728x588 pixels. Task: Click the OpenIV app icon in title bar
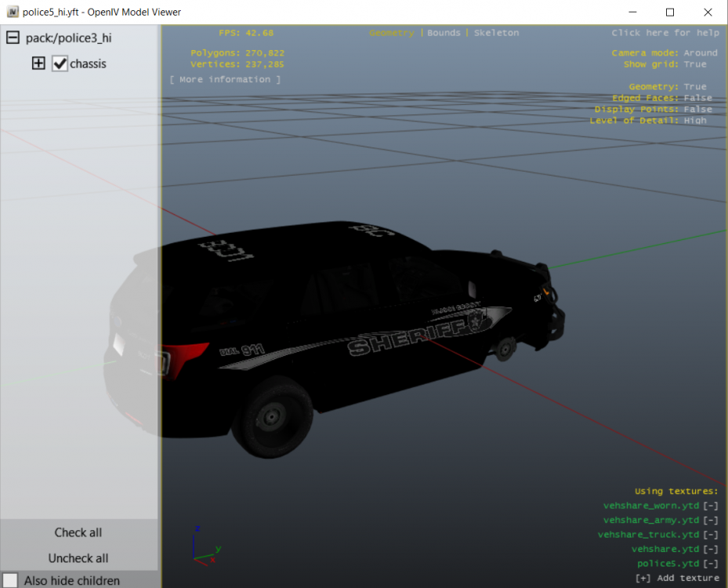[13, 12]
